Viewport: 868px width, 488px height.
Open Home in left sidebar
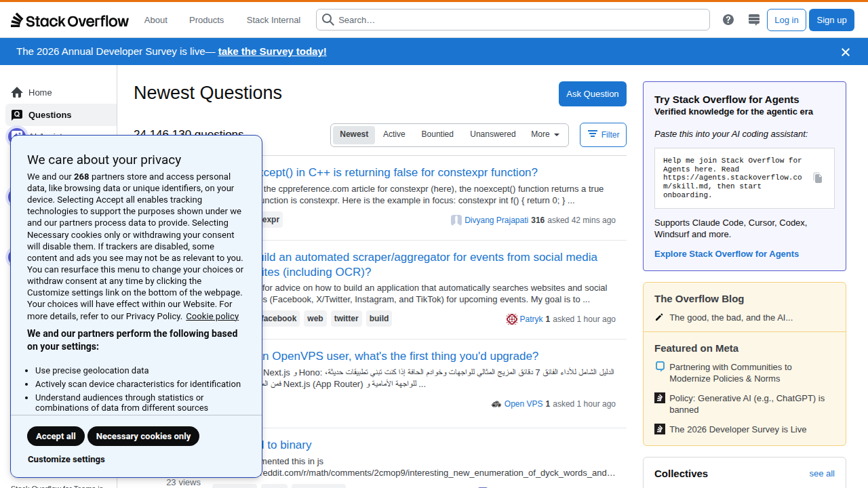(x=61, y=93)
